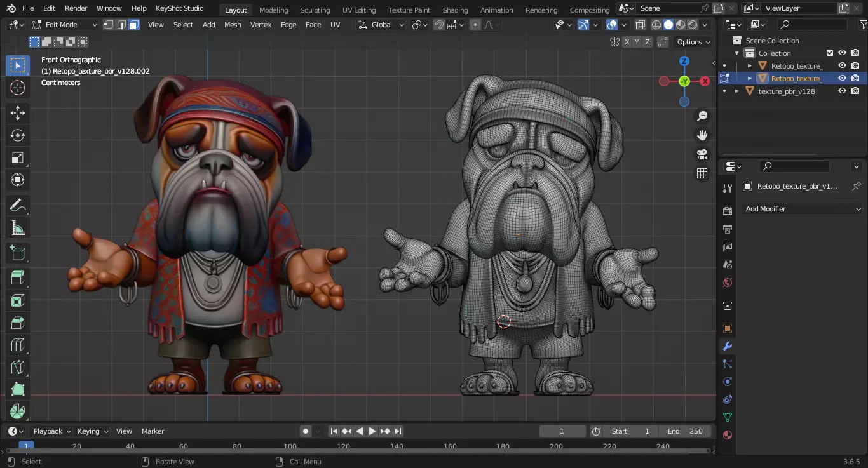This screenshot has width=868, height=468.
Task: Click the current frame field
Action: [562, 431]
